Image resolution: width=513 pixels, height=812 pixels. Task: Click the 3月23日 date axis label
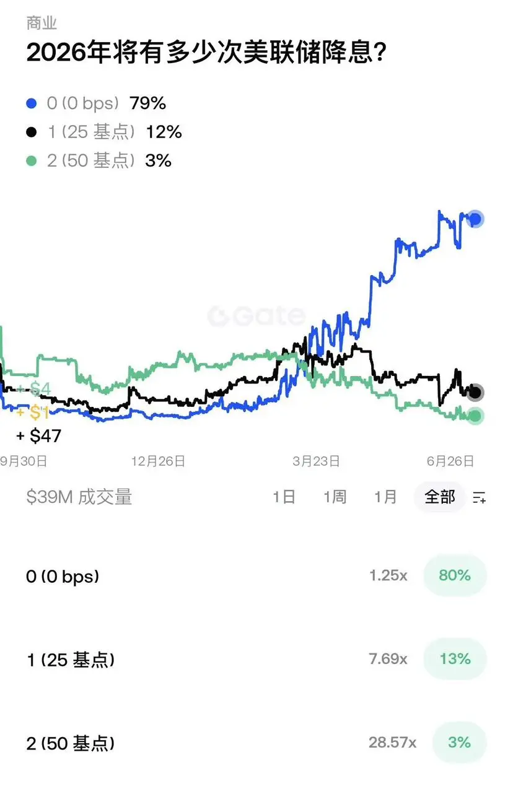pos(316,461)
